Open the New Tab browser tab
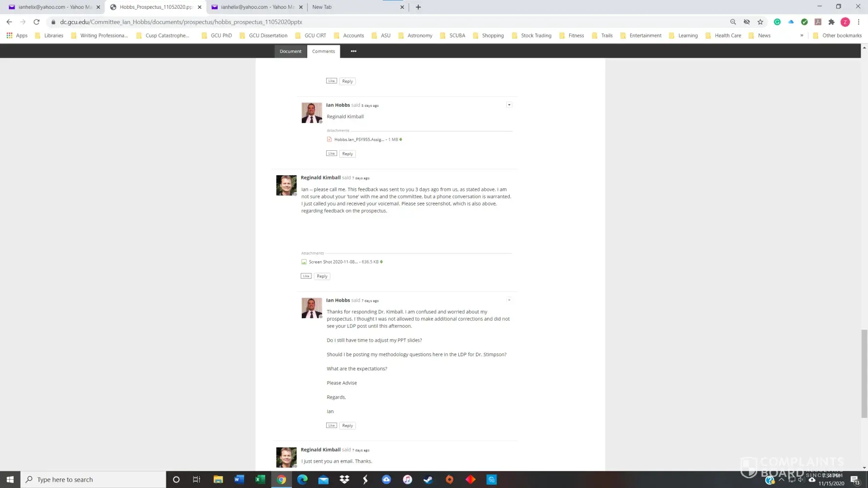 (x=358, y=7)
